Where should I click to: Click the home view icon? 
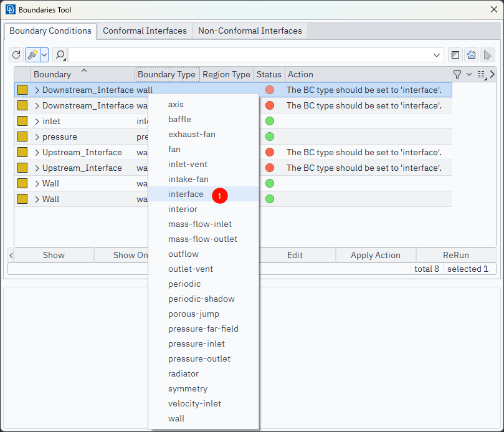click(472, 55)
